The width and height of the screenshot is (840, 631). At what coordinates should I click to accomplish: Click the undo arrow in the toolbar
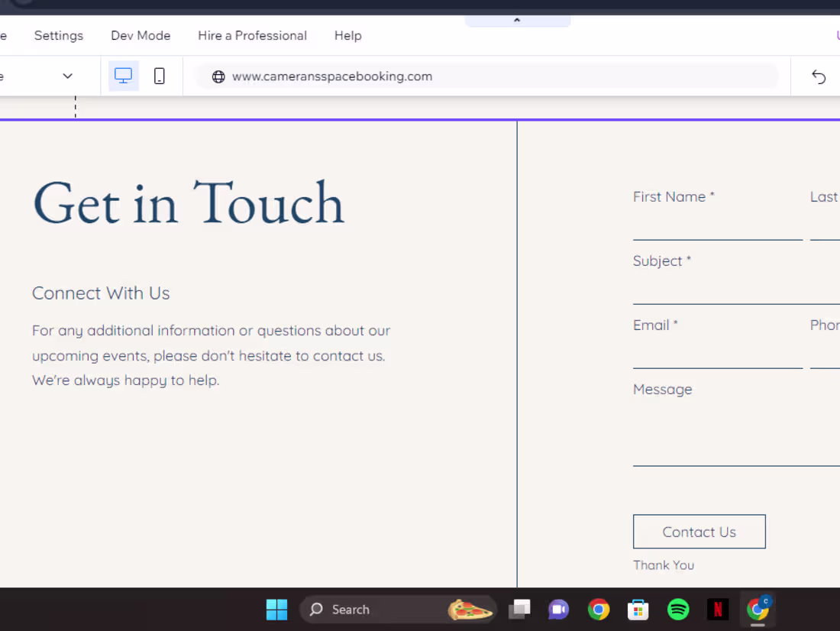pos(819,76)
